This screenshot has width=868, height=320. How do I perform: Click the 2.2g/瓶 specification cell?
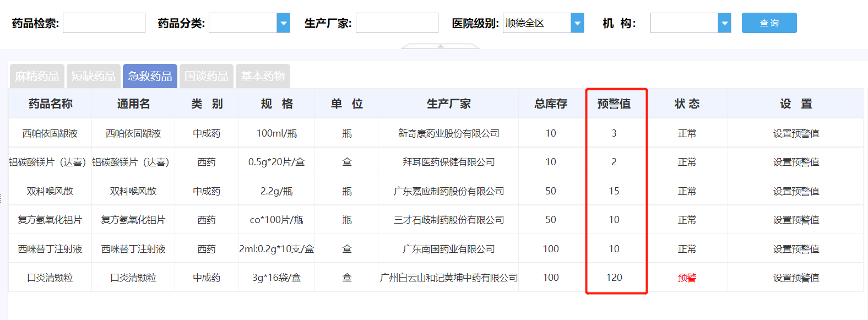(x=276, y=191)
